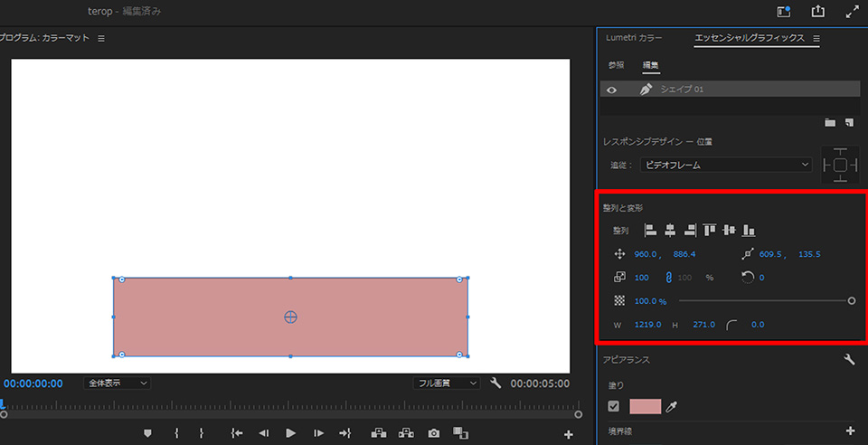Select エッセンシャルグラフィックス tab
This screenshot has height=445, width=868.
click(749, 38)
